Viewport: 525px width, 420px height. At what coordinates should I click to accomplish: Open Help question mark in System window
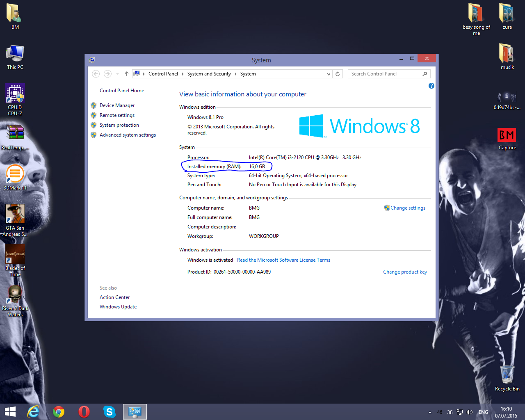point(431,86)
